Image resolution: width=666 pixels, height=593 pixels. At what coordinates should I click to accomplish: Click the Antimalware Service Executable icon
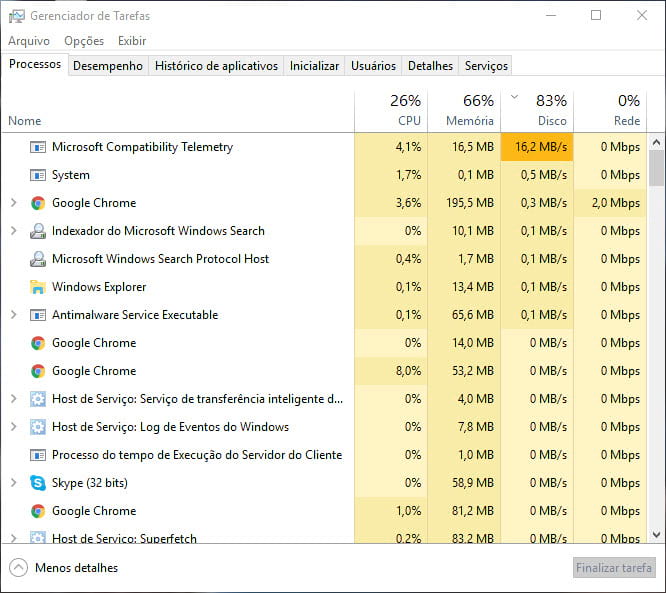[38, 315]
